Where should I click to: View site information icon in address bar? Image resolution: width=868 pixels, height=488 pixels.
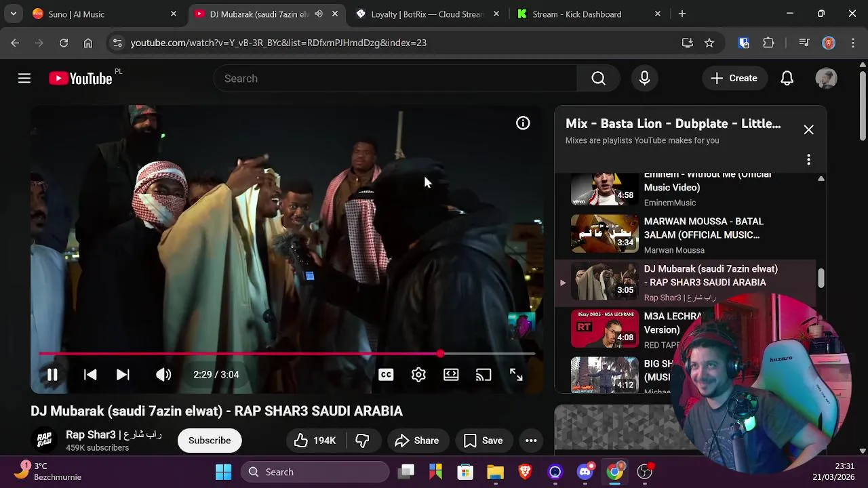[x=117, y=43]
